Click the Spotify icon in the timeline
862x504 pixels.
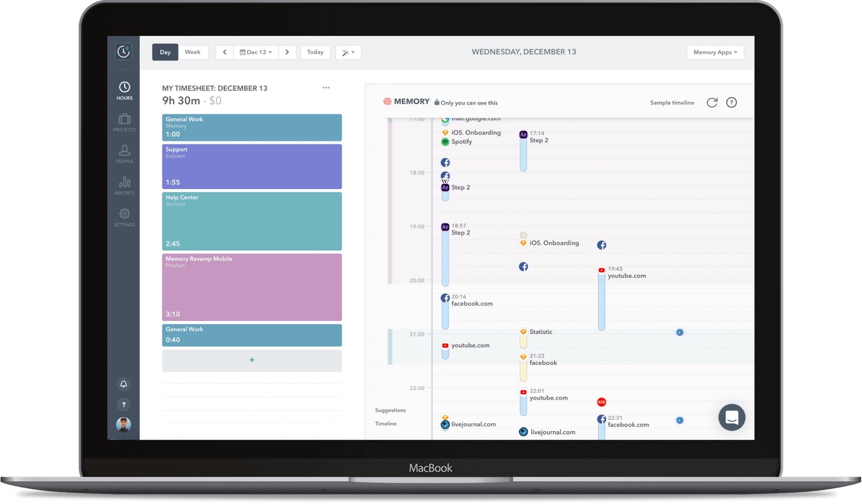444,141
